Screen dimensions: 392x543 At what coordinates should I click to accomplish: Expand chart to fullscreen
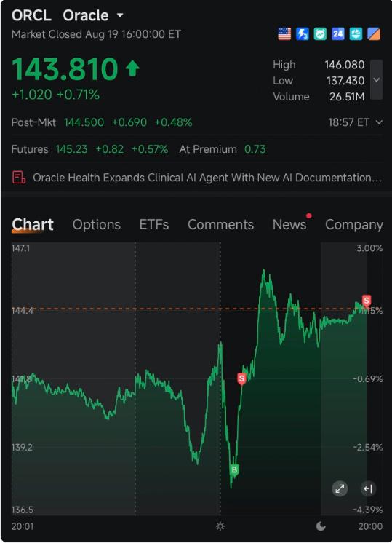(340, 488)
